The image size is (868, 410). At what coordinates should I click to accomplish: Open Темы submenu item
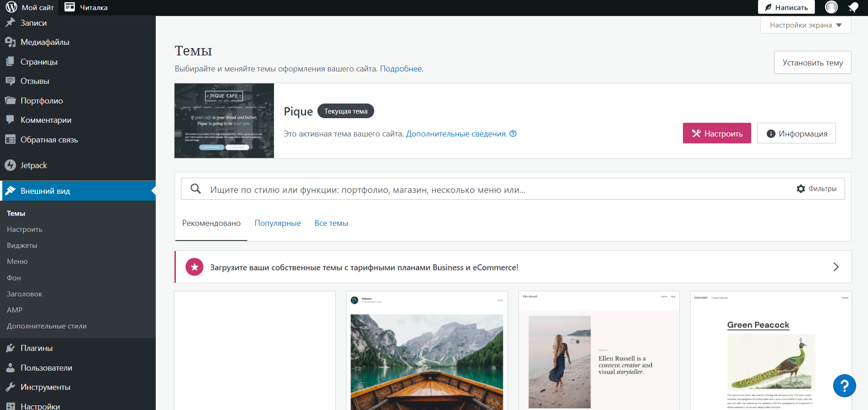tap(16, 213)
